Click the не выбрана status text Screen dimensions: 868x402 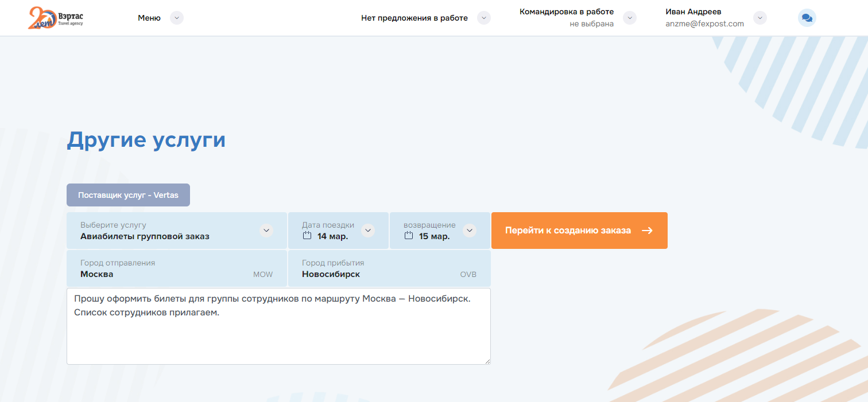592,24
